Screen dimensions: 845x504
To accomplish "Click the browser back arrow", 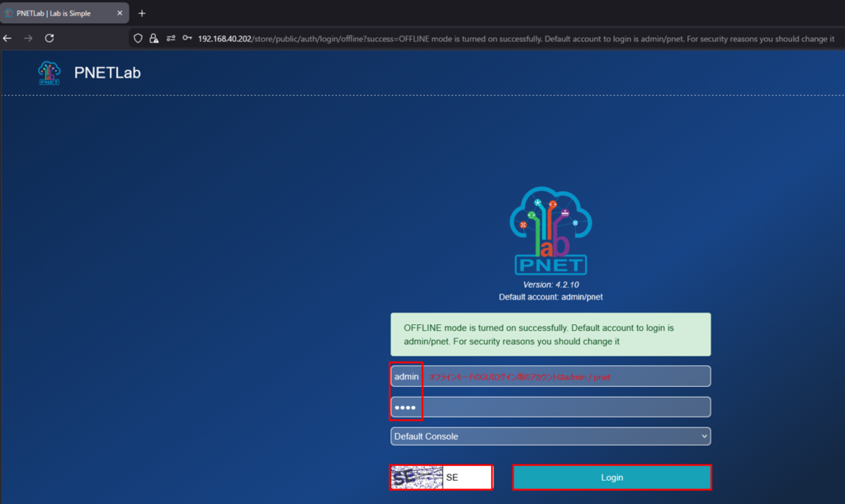I will pyautogui.click(x=7, y=38).
